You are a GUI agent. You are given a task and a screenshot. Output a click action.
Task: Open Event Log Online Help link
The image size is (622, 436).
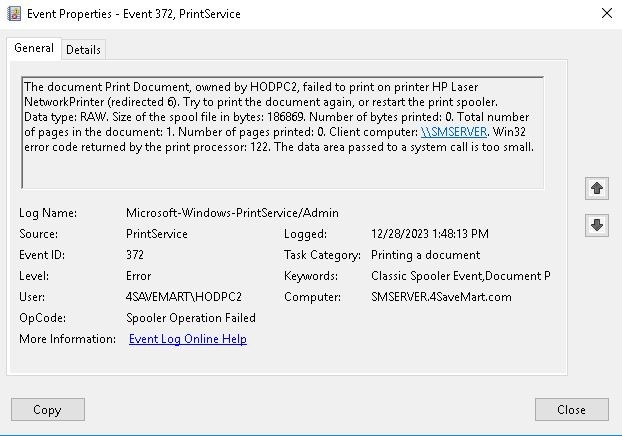click(188, 339)
